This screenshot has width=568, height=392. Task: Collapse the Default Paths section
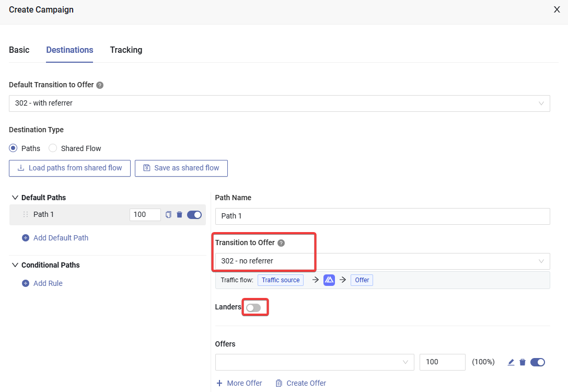[x=15, y=198]
